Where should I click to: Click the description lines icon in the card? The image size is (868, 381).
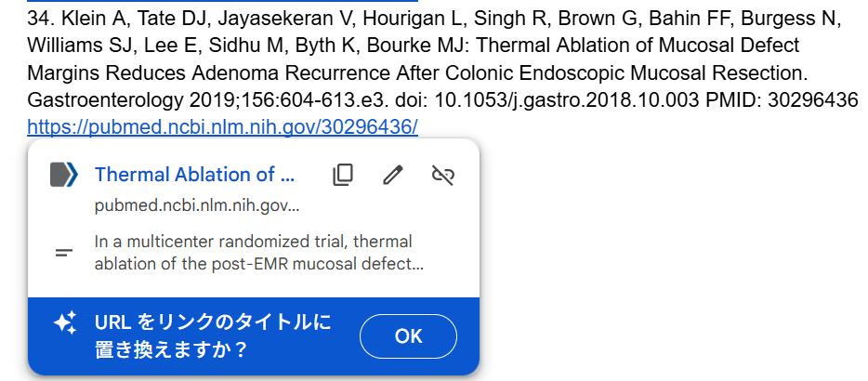[x=64, y=253]
